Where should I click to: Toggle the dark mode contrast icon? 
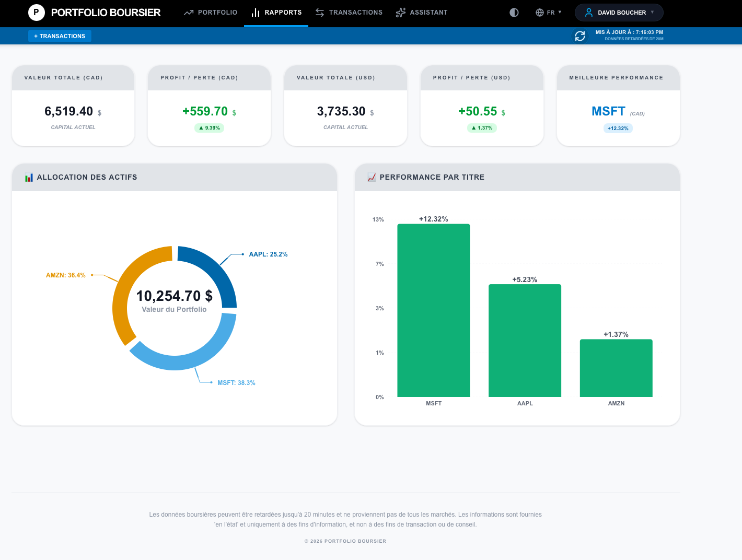point(514,13)
